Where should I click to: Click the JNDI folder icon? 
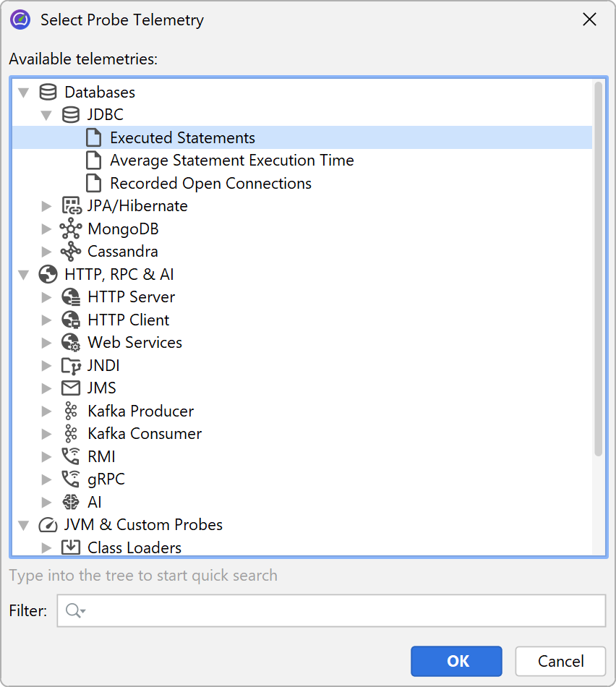(71, 366)
